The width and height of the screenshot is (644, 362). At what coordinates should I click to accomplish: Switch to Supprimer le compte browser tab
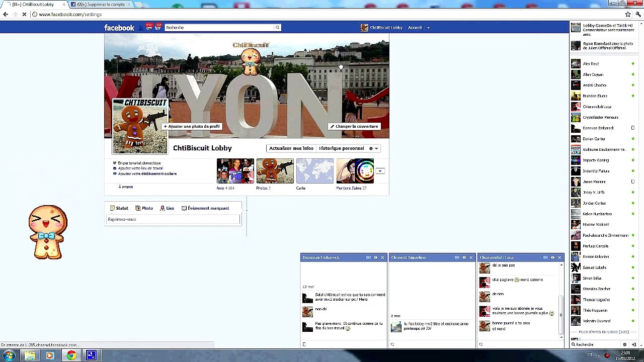[x=100, y=5]
